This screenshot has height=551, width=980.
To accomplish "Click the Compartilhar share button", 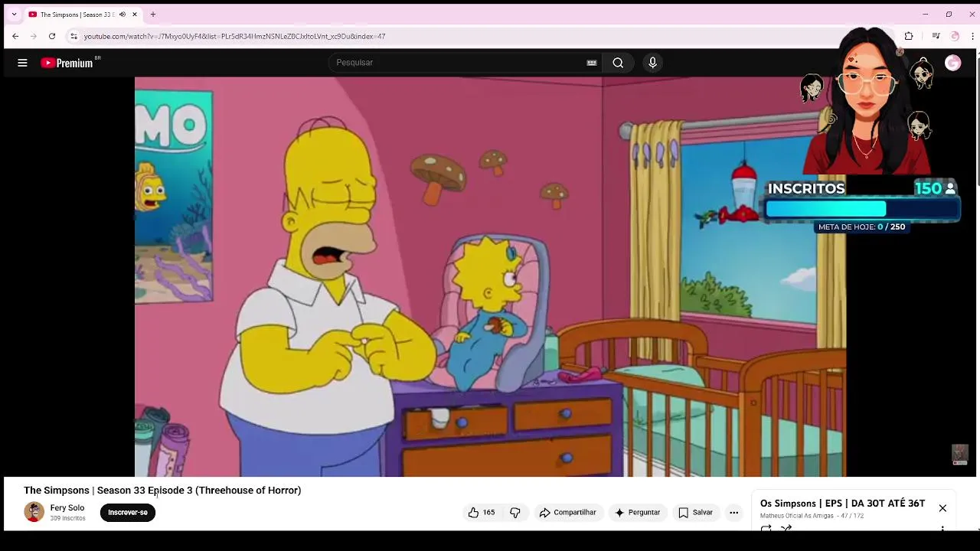I will (x=567, y=513).
